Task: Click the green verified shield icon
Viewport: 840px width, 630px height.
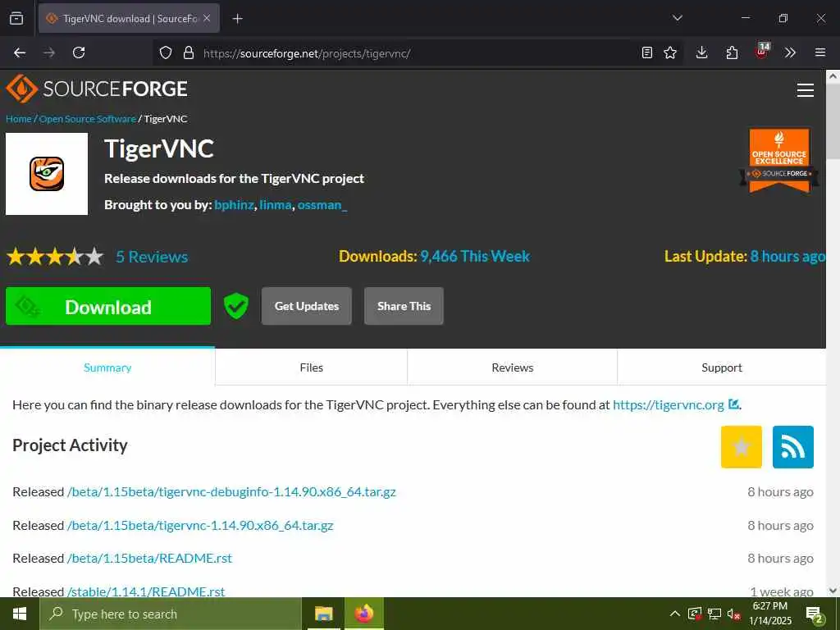Action: (x=235, y=306)
